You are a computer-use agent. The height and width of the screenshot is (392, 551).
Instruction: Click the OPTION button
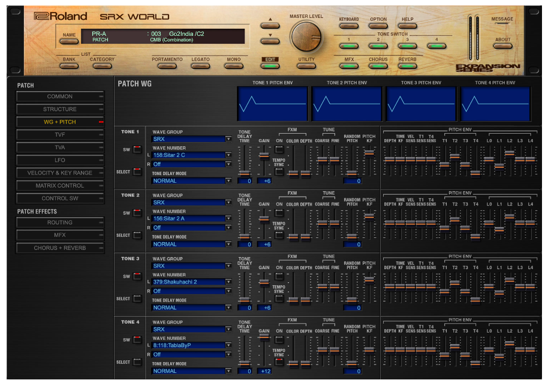coord(378,26)
